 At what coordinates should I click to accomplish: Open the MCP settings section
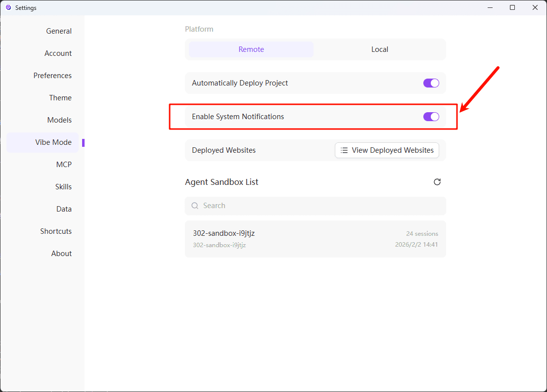click(64, 165)
